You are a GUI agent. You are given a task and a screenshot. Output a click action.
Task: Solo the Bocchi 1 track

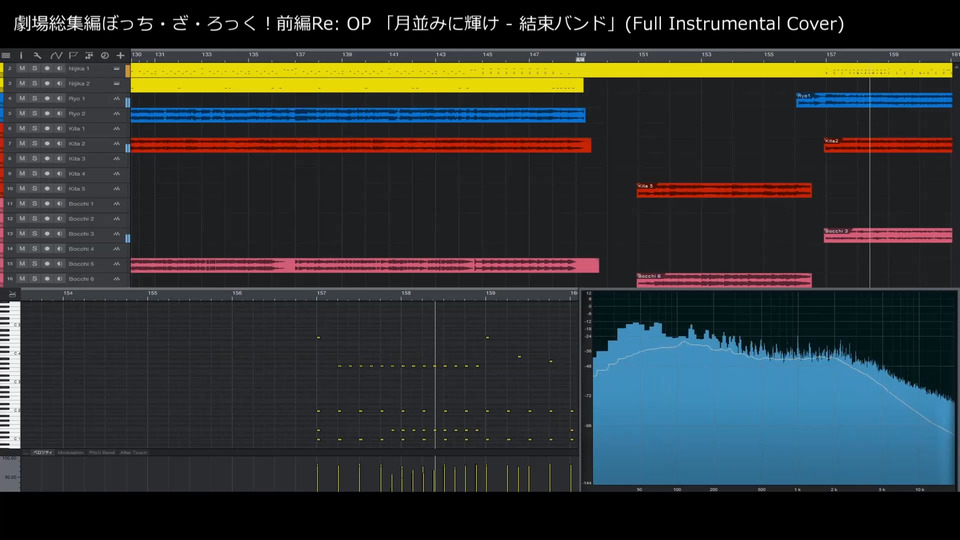pos(35,204)
